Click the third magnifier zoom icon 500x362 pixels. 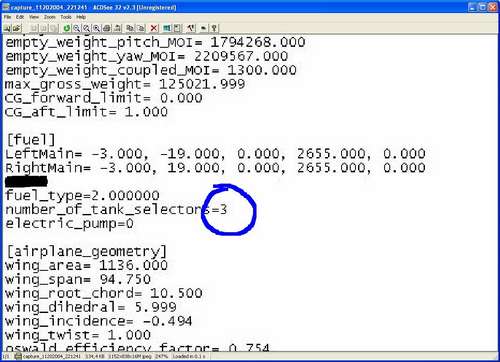click(96, 28)
